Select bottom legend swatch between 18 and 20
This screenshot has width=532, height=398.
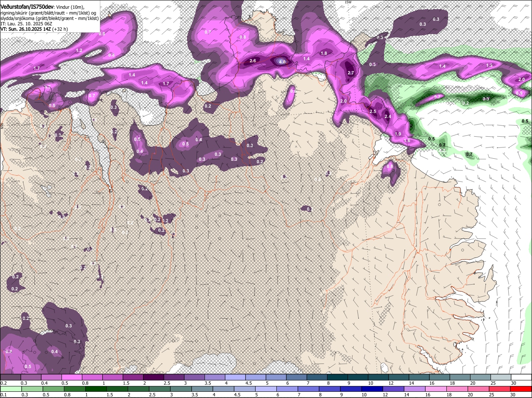point(458,389)
